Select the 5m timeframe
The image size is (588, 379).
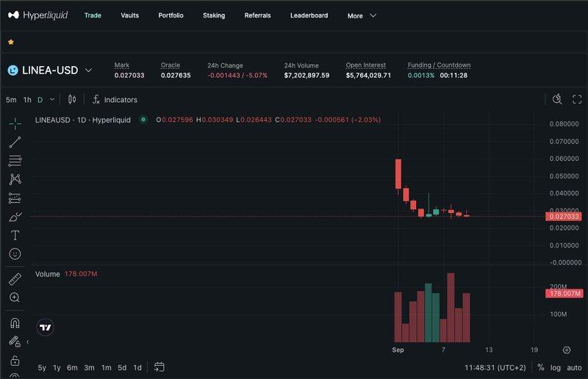11,100
